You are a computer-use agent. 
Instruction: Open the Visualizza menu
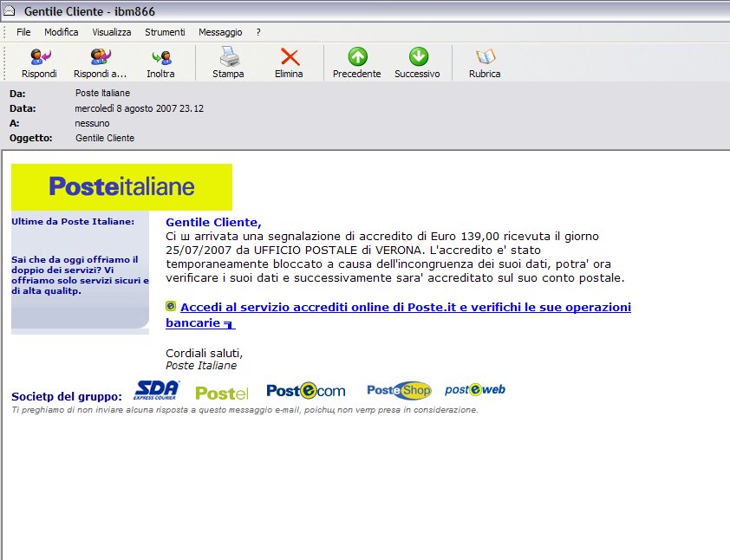[x=112, y=32]
